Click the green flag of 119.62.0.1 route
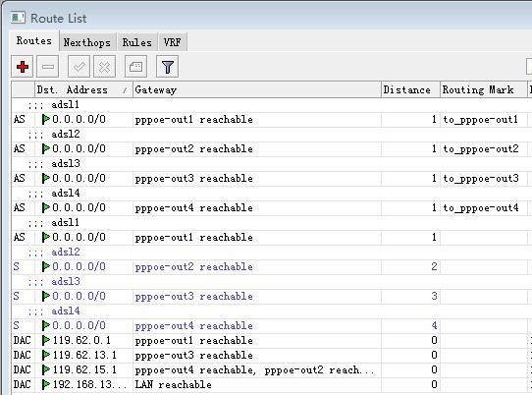The image size is (532, 395). (46, 340)
